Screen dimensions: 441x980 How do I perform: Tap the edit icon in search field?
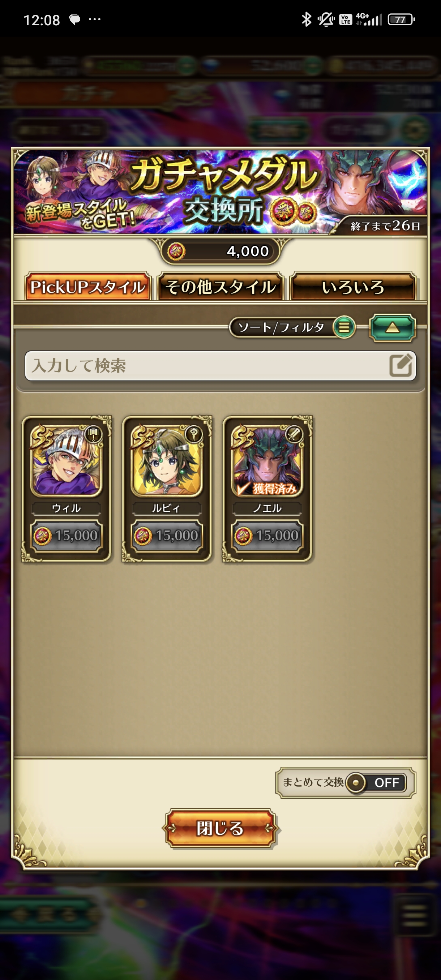(401, 365)
